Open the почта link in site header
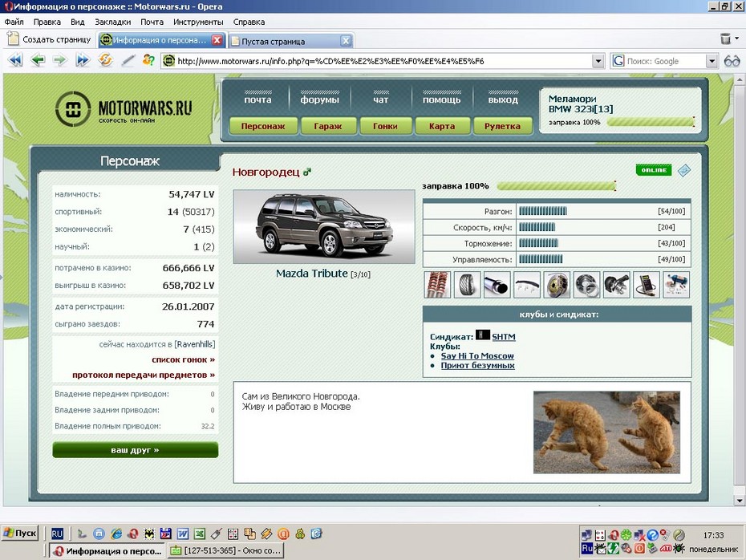This screenshot has height=560, width=746. 257,99
